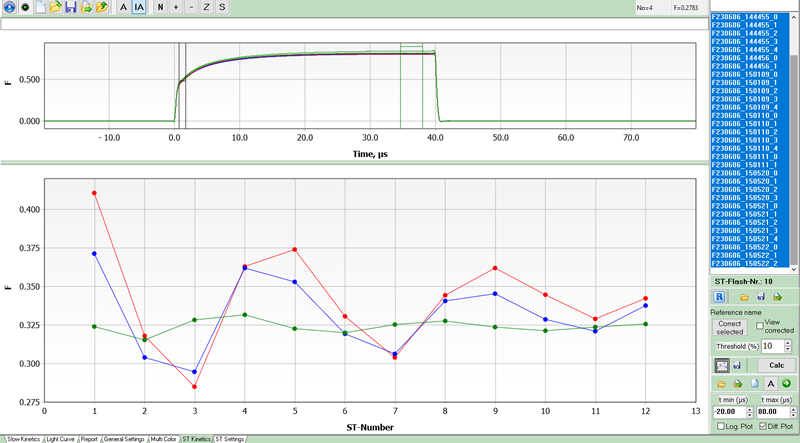This screenshot has width=800, height=443.
Task: Click the 'S' toolbar button
Action: tap(221, 7)
